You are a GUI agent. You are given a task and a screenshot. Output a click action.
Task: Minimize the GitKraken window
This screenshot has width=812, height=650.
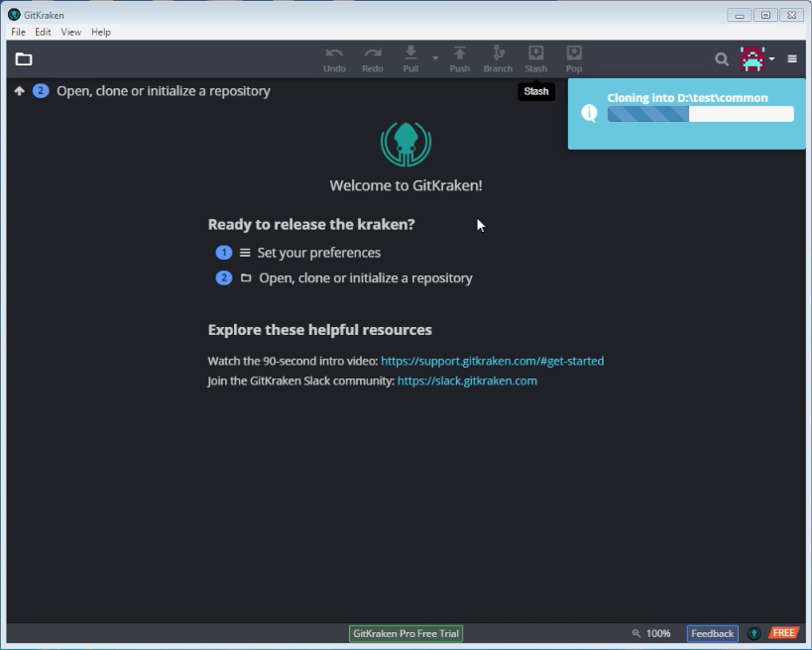739,16
